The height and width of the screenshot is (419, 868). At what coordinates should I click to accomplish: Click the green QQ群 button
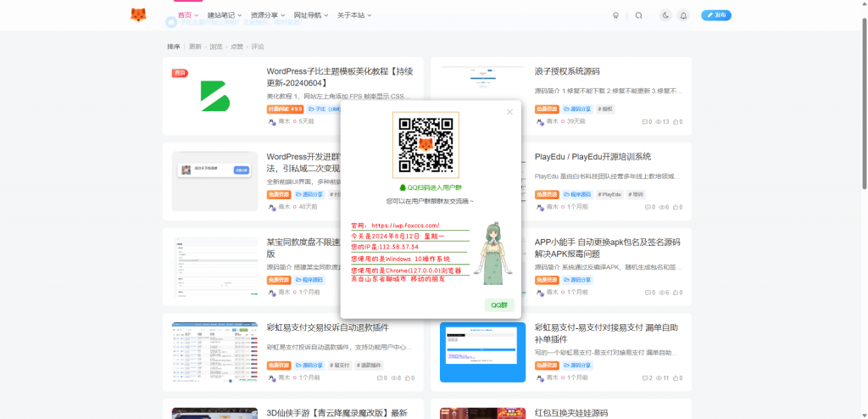tap(499, 304)
